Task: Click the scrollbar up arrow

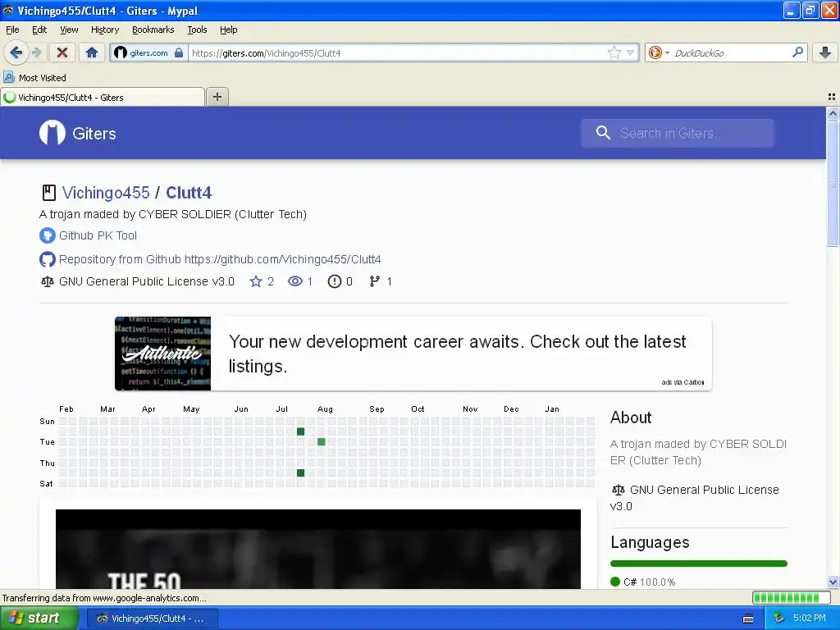Action: [833, 113]
